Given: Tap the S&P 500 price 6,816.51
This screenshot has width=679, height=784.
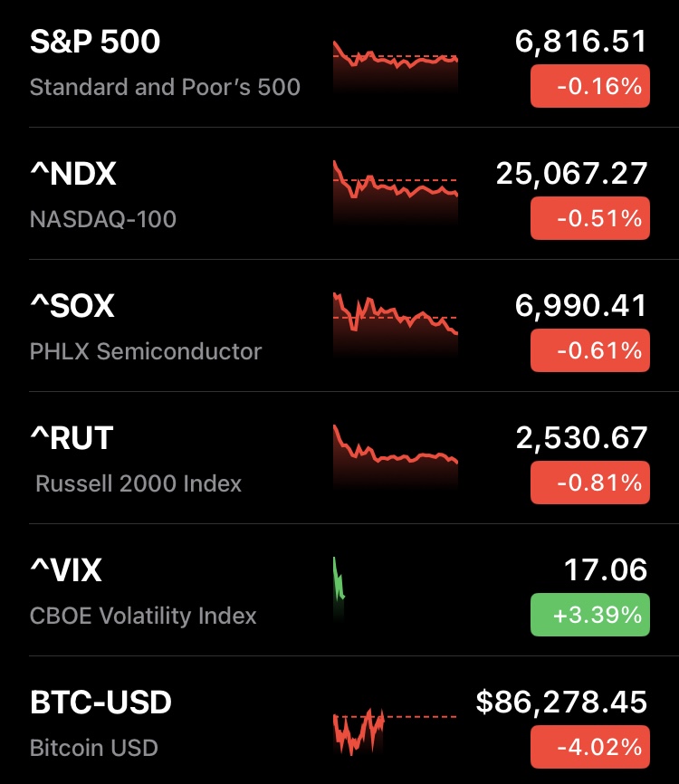Looking at the screenshot, I should (580, 42).
